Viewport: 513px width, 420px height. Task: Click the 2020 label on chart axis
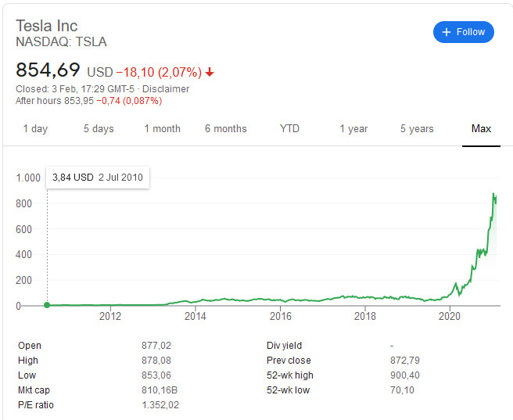pyautogui.click(x=450, y=316)
